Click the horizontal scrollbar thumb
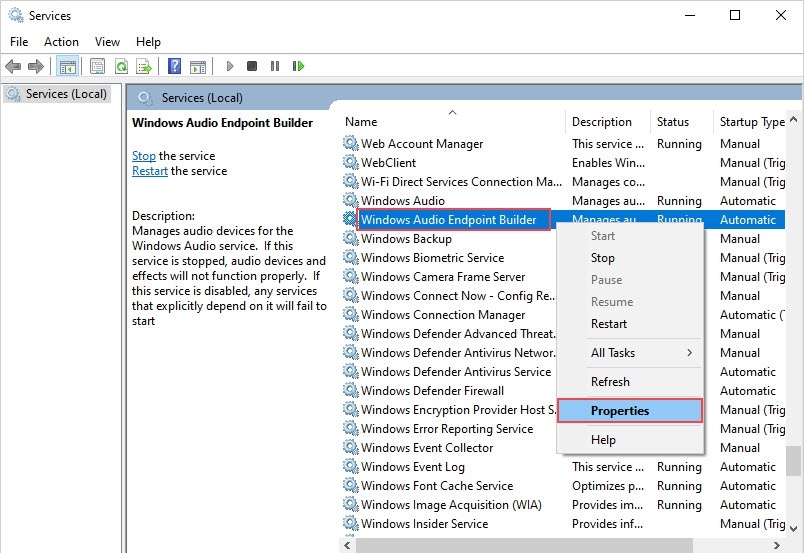 click(524, 545)
